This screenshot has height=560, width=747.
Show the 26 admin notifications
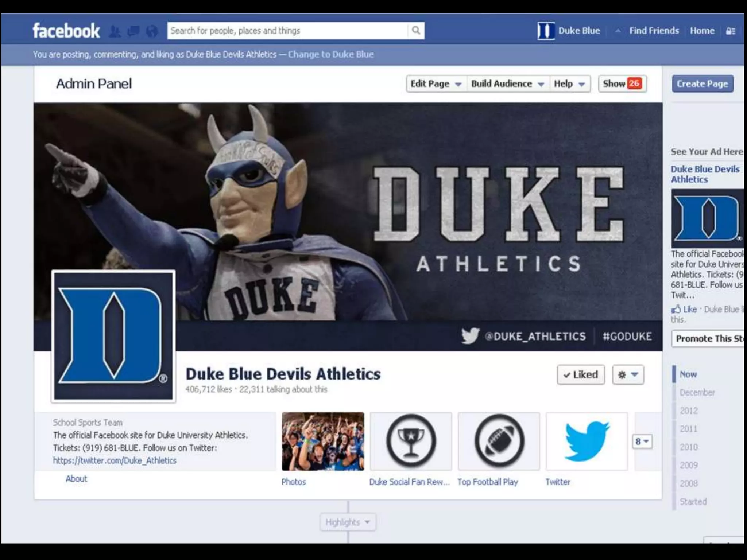click(x=622, y=84)
